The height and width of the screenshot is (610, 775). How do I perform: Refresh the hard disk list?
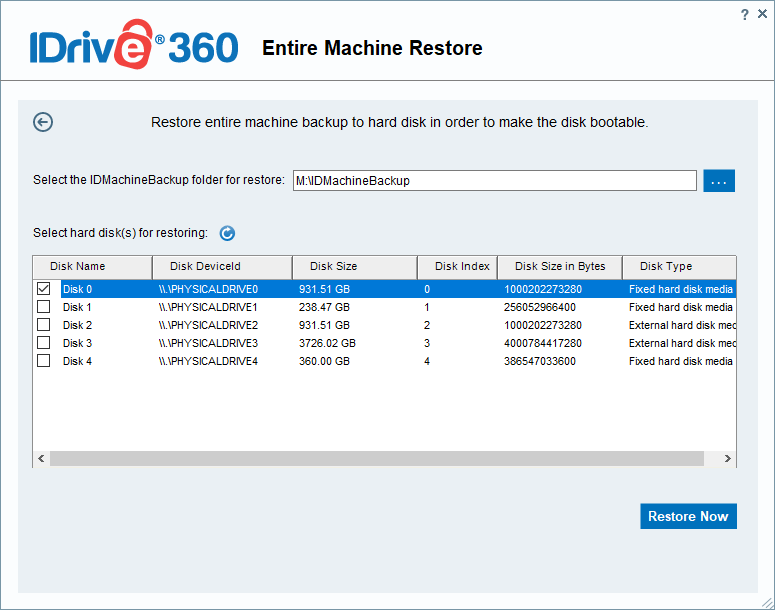point(227,233)
